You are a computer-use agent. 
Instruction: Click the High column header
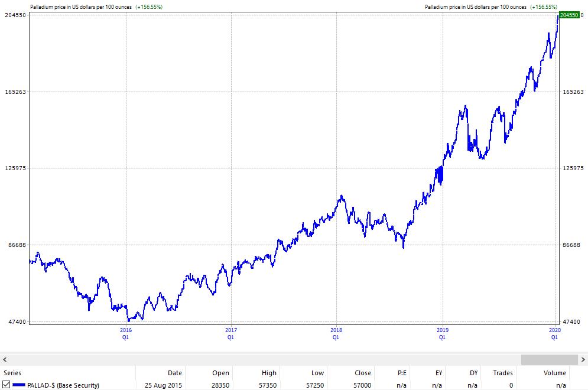point(268,373)
